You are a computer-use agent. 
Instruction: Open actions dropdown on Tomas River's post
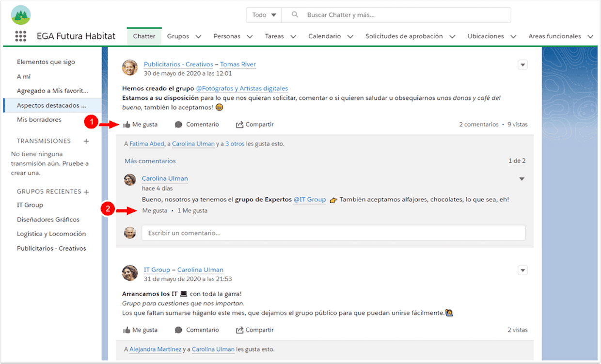522,64
